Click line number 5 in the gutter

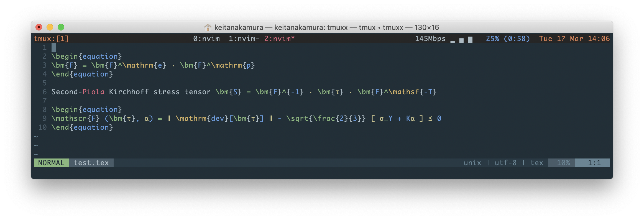[45, 83]
